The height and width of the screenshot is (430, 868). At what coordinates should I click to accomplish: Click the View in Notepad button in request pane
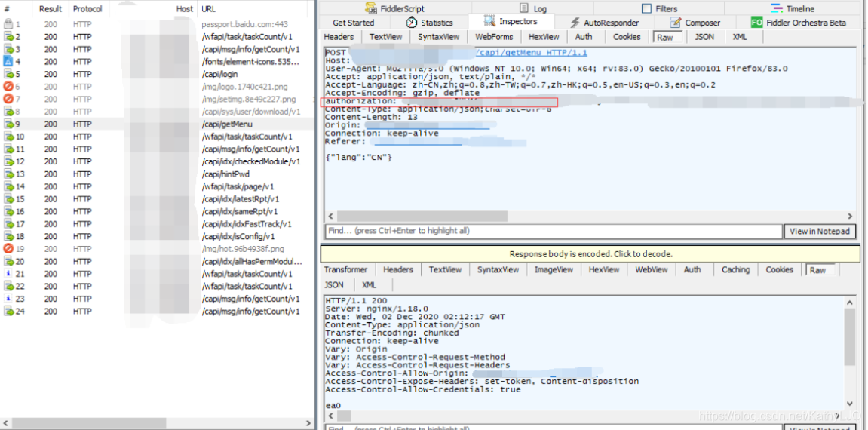(820, 232)
